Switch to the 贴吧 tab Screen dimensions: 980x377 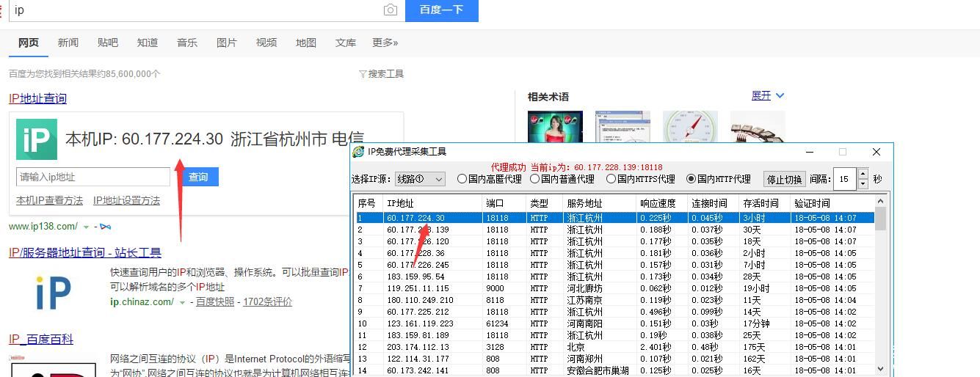108,43
